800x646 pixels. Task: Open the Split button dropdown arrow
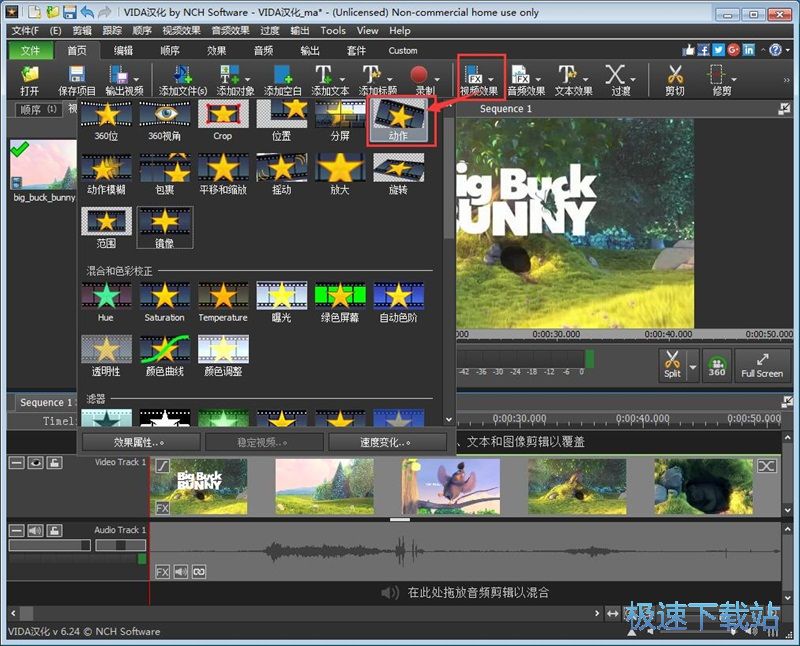(693, 366)
